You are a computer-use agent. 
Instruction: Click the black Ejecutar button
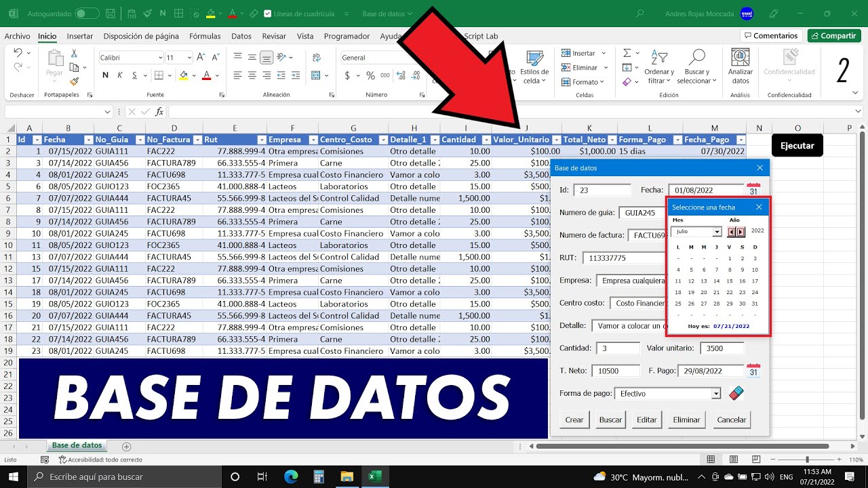pos(797,146)
